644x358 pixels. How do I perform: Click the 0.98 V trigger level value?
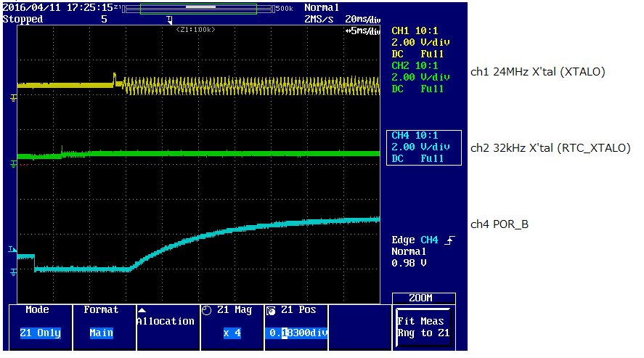coord(409,263)
